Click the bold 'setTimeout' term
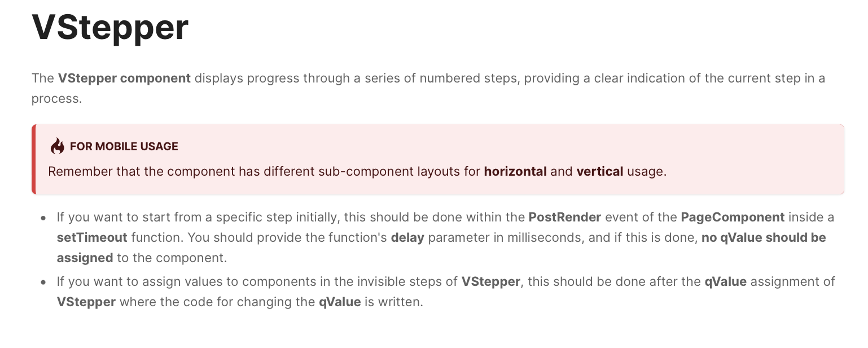The width and height of the screenshot is (868, 348). (91, 237)
